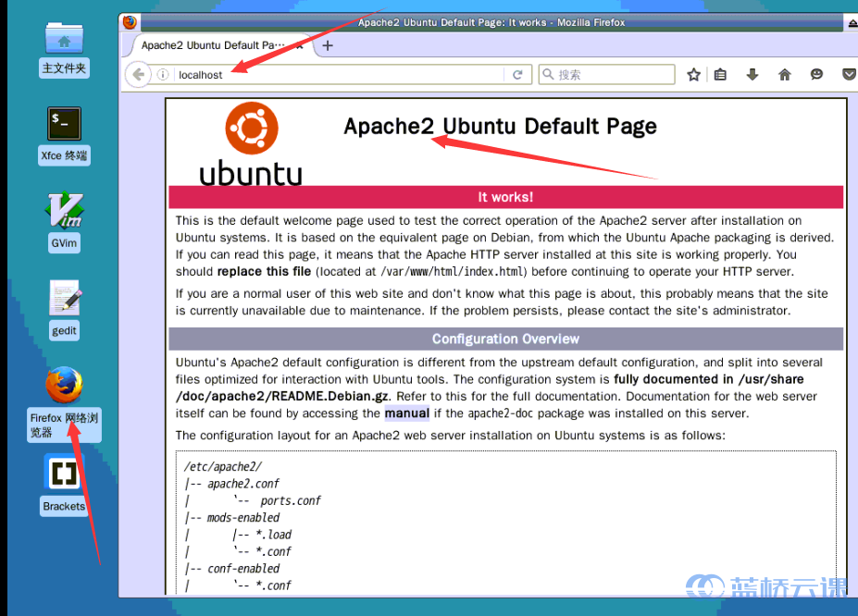Open the manual link in Configuration Overview
The image size is (858, 616).
[406, 413]
